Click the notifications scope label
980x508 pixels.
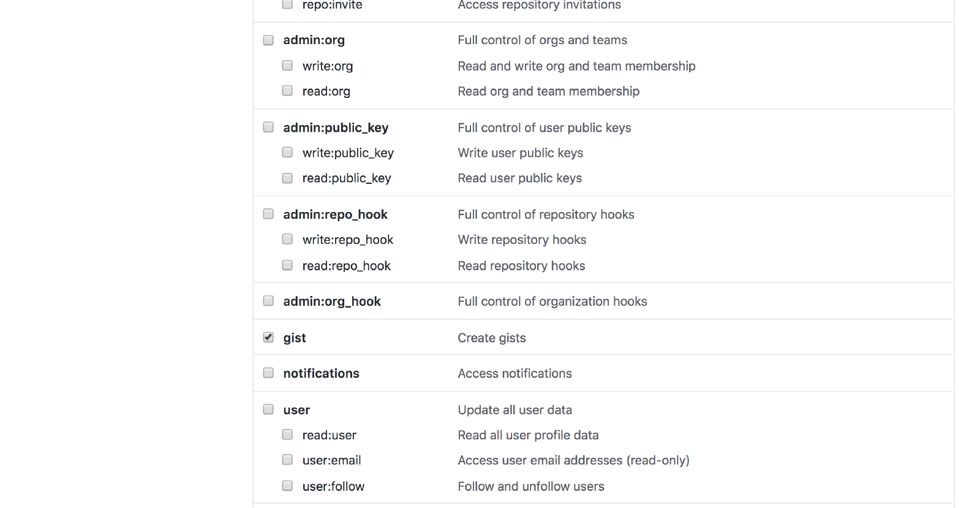[321, 374]
